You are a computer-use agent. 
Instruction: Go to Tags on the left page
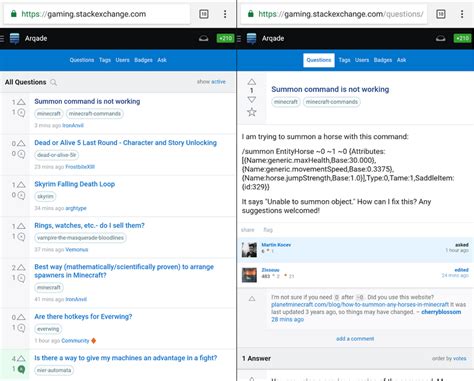tap(105, 60)
